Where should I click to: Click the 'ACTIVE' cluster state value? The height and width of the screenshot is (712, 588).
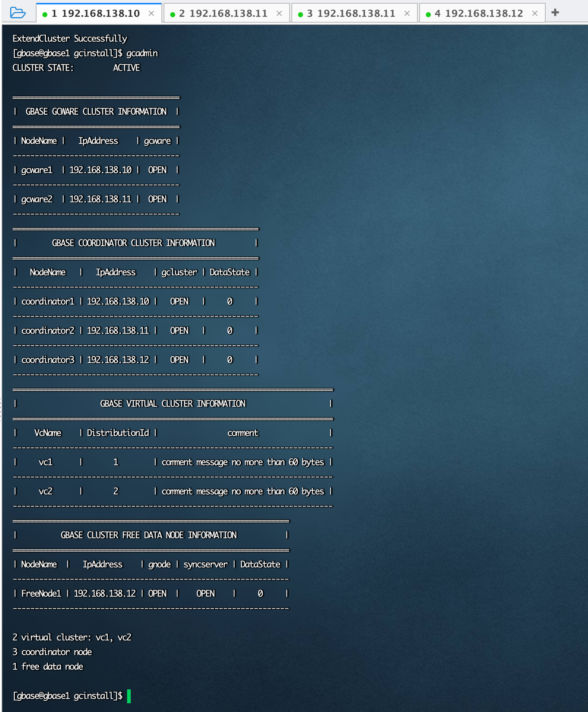(x=126, y=68)
